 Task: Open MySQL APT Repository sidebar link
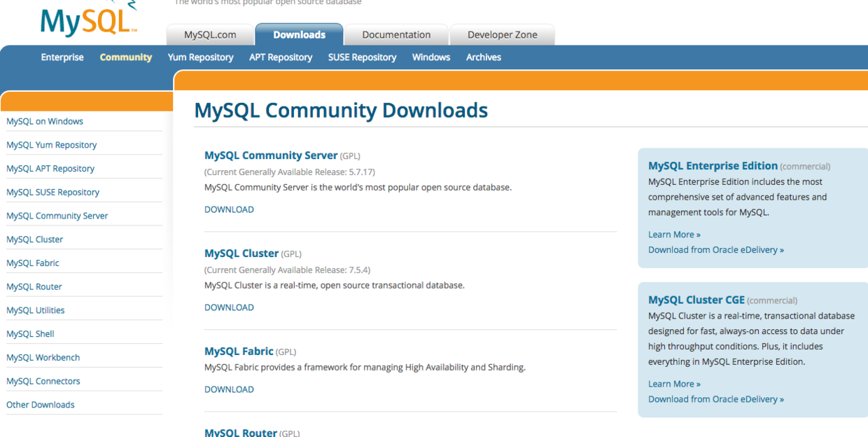point(50,169)
